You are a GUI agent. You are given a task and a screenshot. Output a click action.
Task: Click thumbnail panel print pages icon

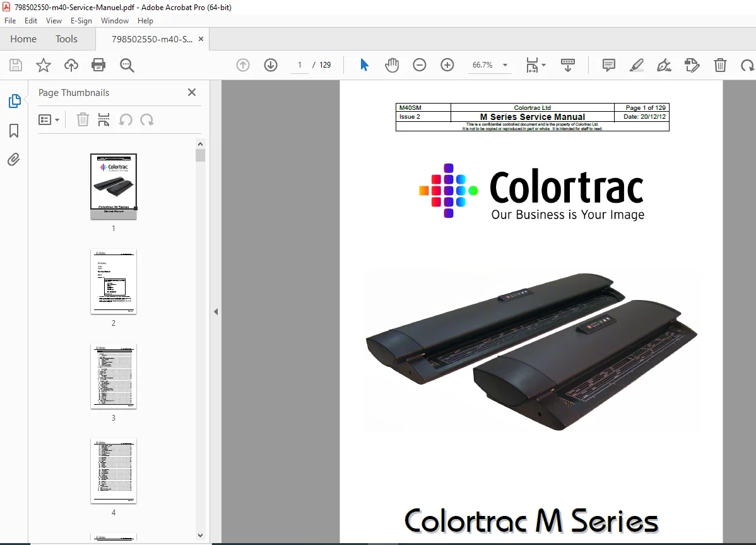coord(103,119)
